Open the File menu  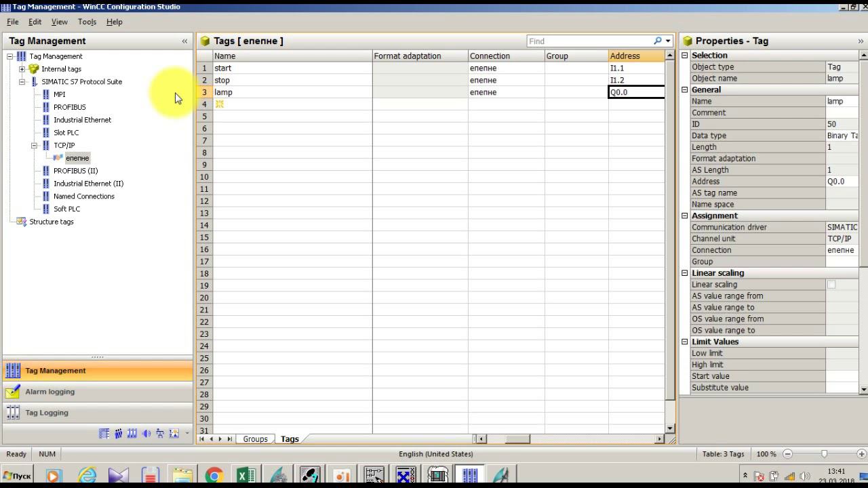13,22
